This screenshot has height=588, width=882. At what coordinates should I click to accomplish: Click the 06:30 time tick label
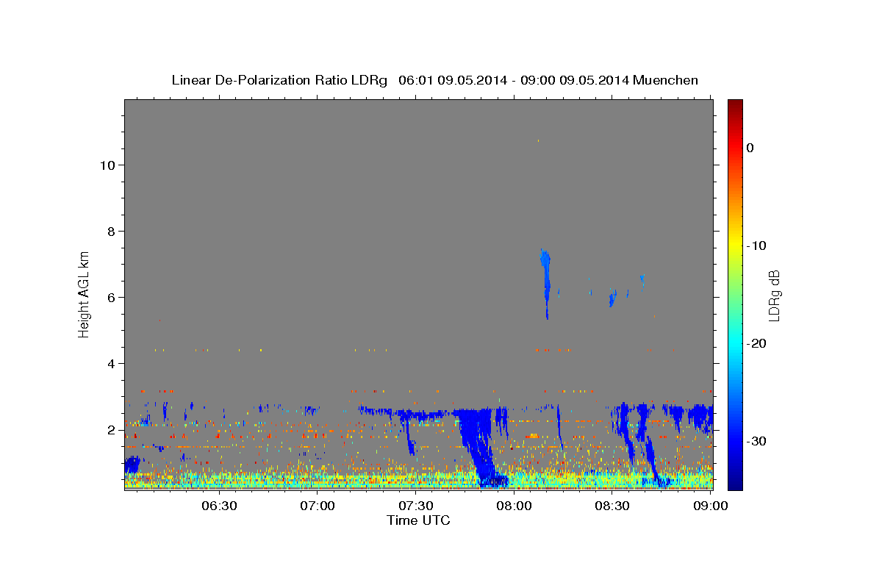pyautogui.click(x=219, y=506)
